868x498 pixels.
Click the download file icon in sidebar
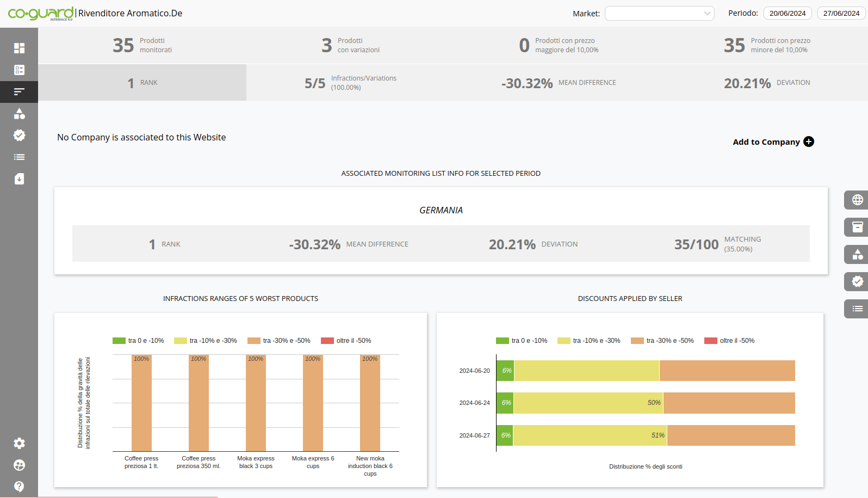(19, 179)
